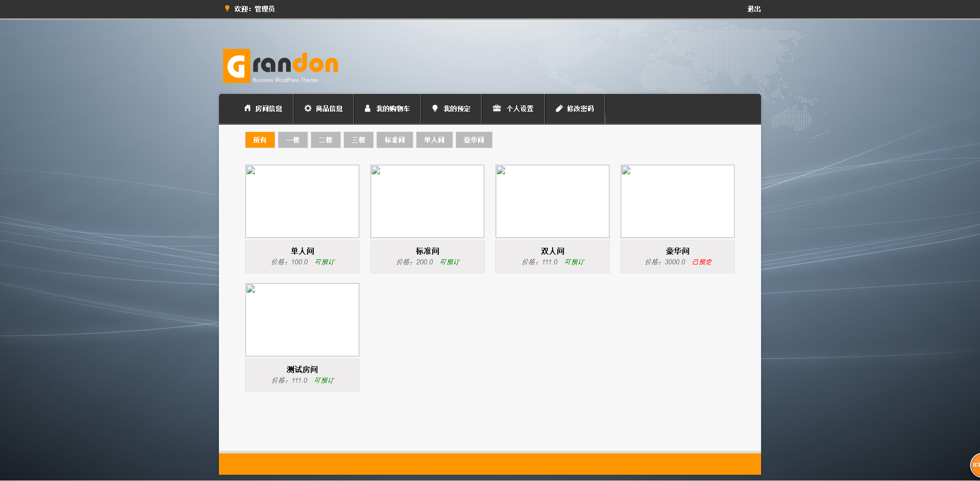980x481 pixels.
Task: Click the Grandon logo
Action: pyautogui.click(x=281, y=66)
